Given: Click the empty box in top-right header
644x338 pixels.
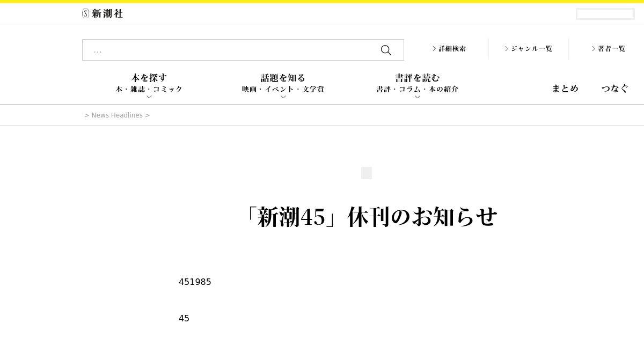Looking at the screenshot, I should (x=605, y=14).
